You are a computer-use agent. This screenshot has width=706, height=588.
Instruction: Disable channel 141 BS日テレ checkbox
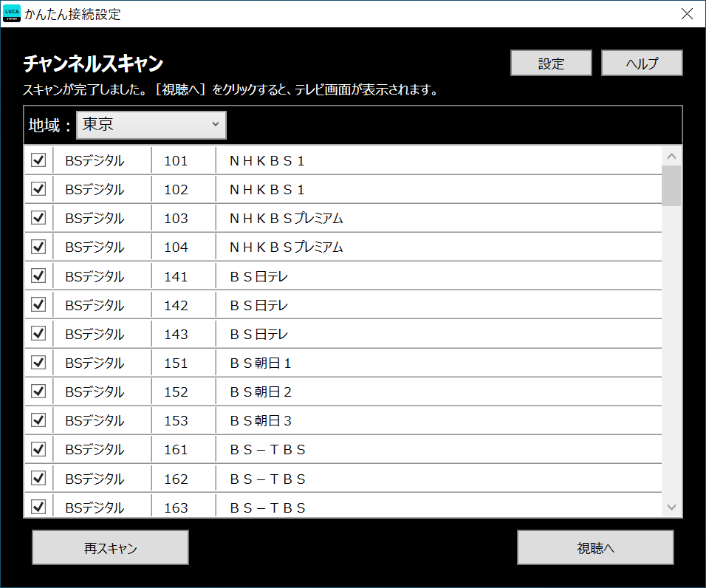tap(38, 276)
